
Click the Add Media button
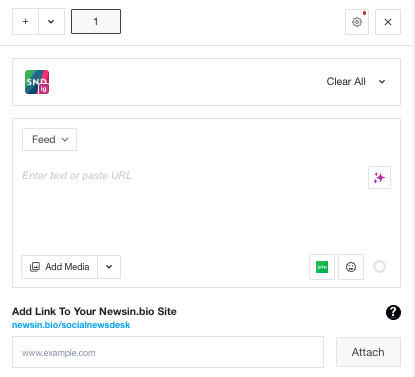tap(60, 267)
